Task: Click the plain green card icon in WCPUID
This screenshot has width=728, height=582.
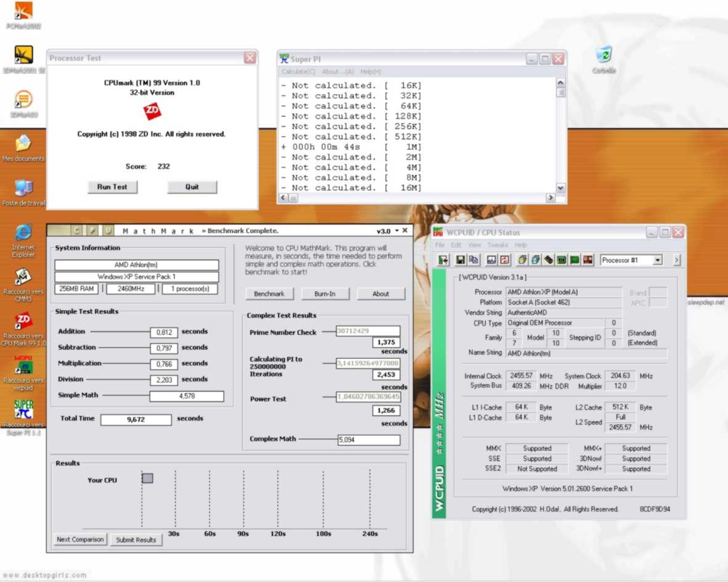Action: pos(575,260)
